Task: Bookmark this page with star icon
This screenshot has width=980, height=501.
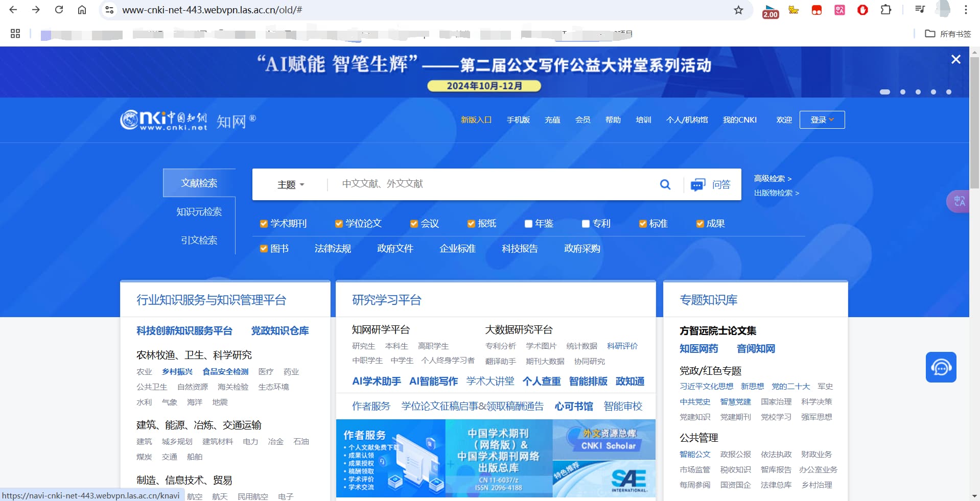Action: pyautogui.click(x=738, y=10)
